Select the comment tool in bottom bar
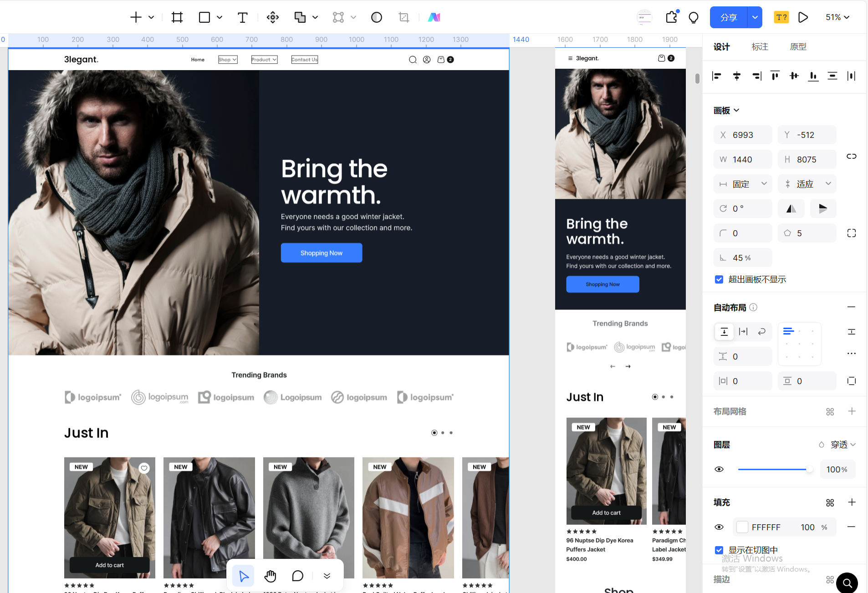Screen dimensions: 868x593 (297, 576)
